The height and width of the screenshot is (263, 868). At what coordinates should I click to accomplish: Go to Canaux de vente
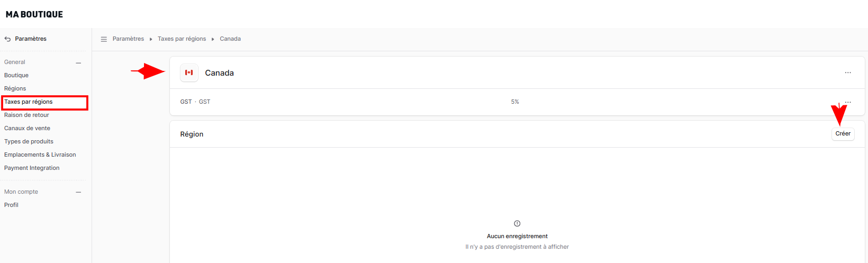point(27,128)
